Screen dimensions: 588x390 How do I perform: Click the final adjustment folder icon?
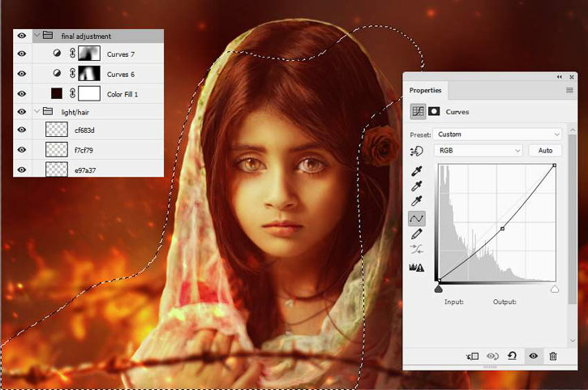48,35
